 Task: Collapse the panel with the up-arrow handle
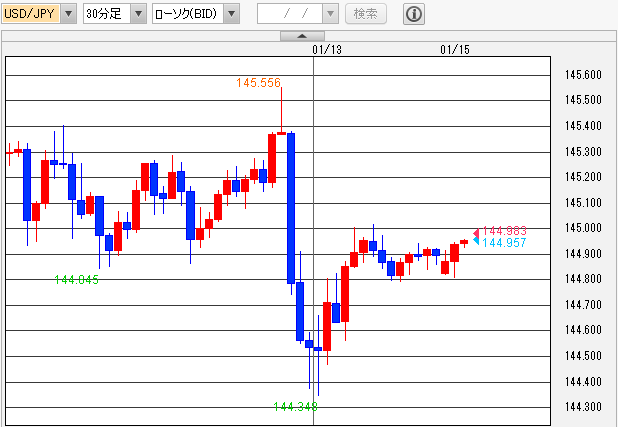coord(302,36)
